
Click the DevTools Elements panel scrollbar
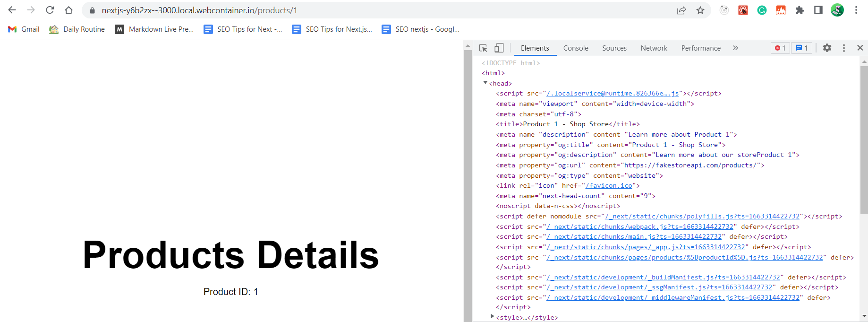point(864,139)
